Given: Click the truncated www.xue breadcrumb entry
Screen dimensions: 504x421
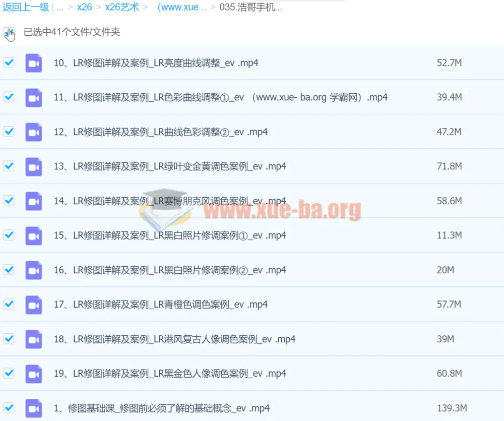Looking at the screenshot, I should [x=182, y=8].
